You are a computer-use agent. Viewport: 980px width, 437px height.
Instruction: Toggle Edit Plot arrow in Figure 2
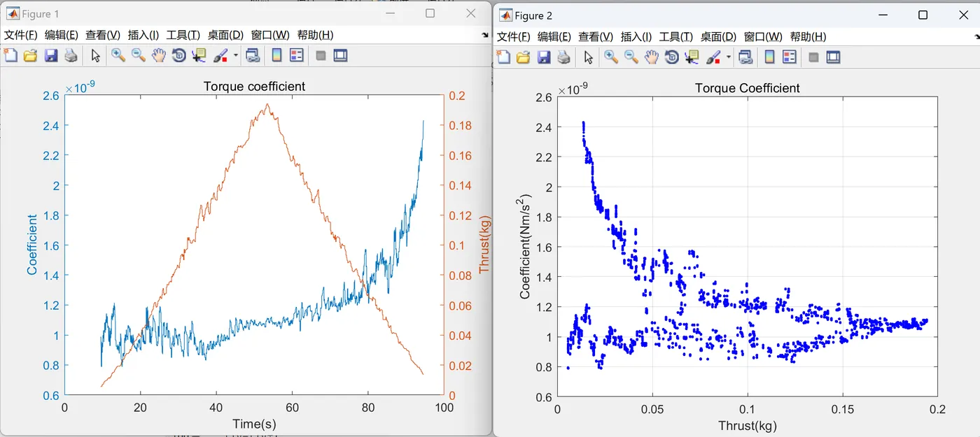(589, 57)
